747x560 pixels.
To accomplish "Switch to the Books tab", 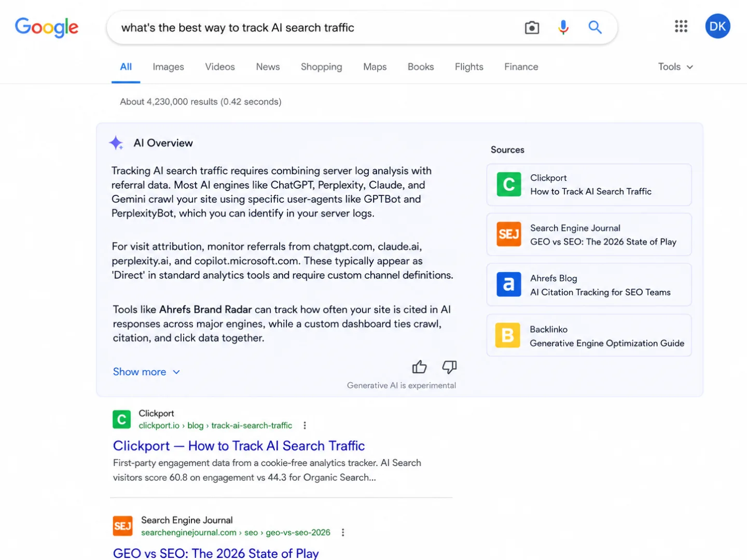I will [x=421, y=67].
